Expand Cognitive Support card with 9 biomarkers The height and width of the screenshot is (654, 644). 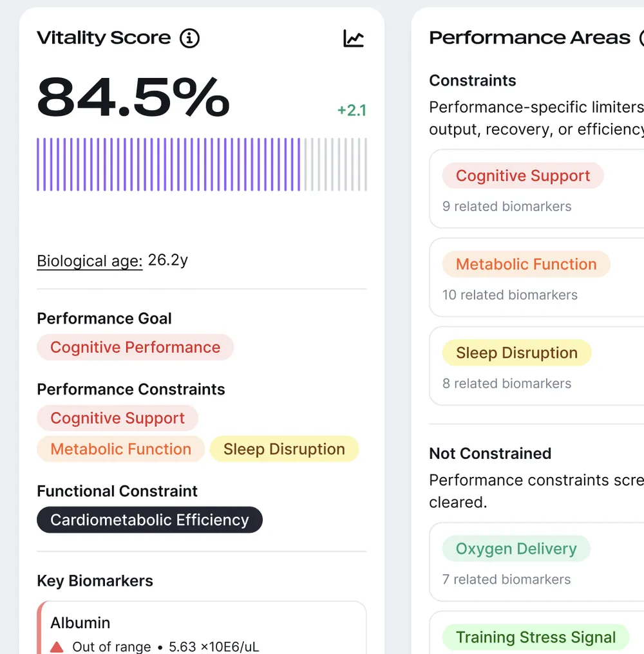(x=536, y=189)
